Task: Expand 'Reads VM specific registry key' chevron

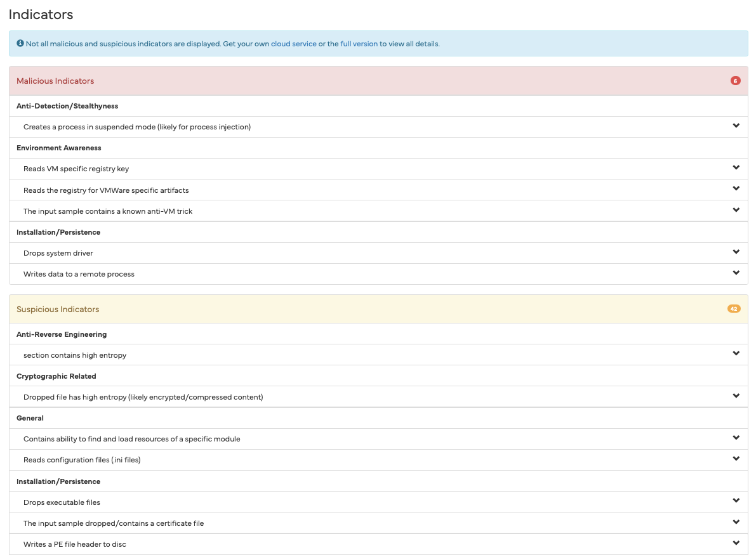Action: pyautogui.click(x=736, y=167)
